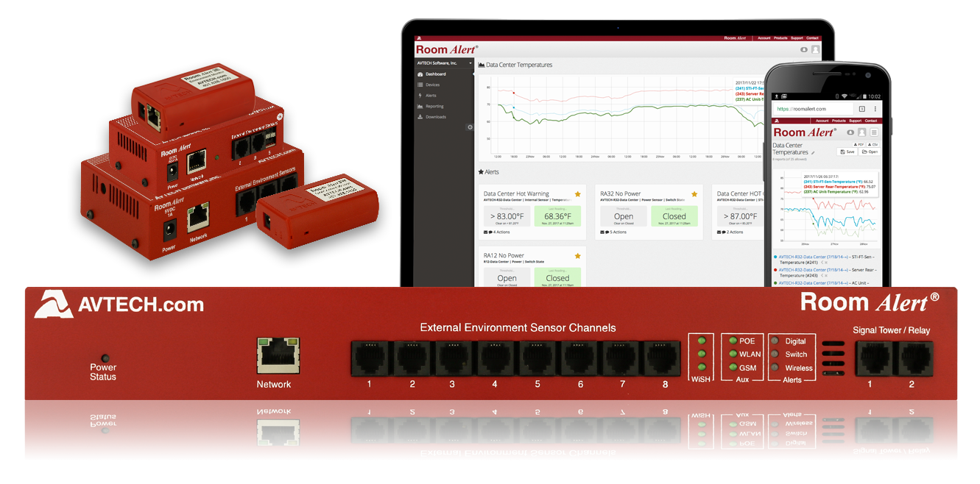
Task: Click the PDF export icon on phone
Action: (x=857, y=144)
